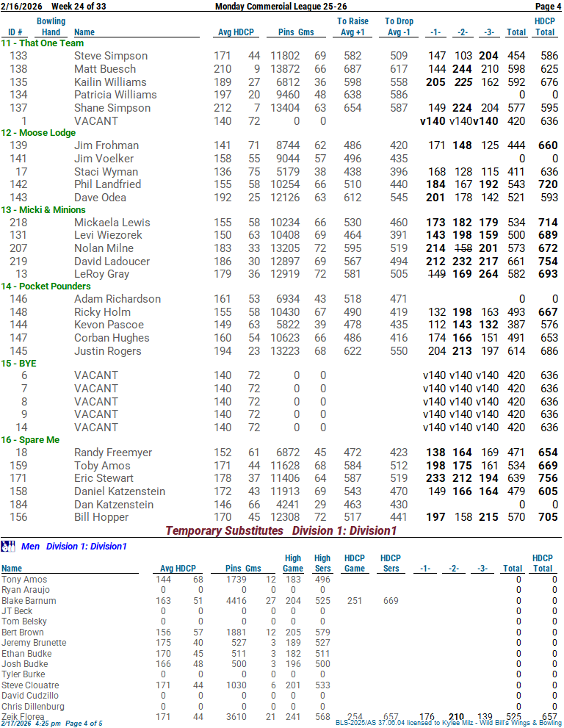Click bowler name Toby Amos
564x728 pixels.
[102, 466]
